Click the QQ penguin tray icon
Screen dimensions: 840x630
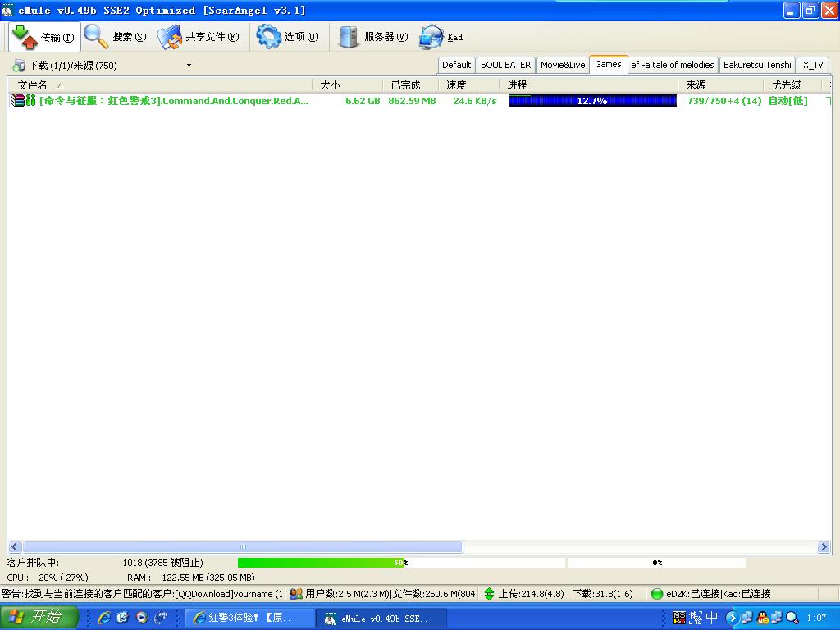762,618
